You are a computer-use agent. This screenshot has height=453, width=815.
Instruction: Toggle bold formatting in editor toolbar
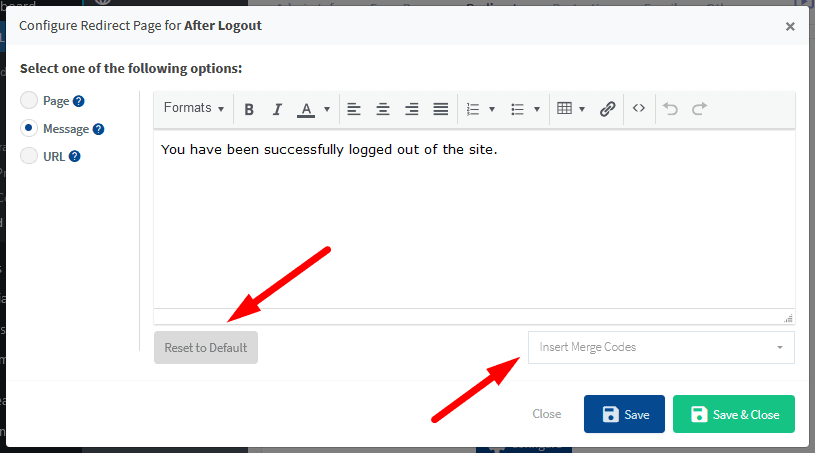(249, 109)
